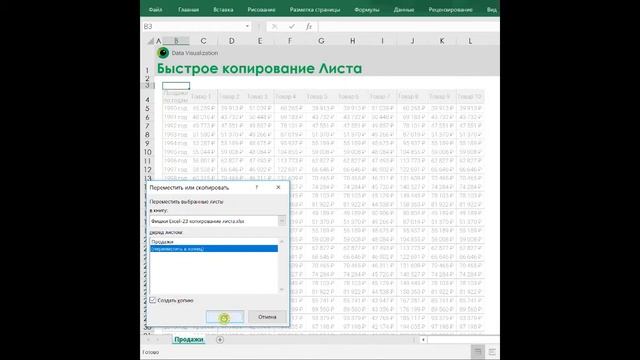Screen dimensions: 640x360
Task: Click the Товар 10 header cell
Action: tap(469, 97)
